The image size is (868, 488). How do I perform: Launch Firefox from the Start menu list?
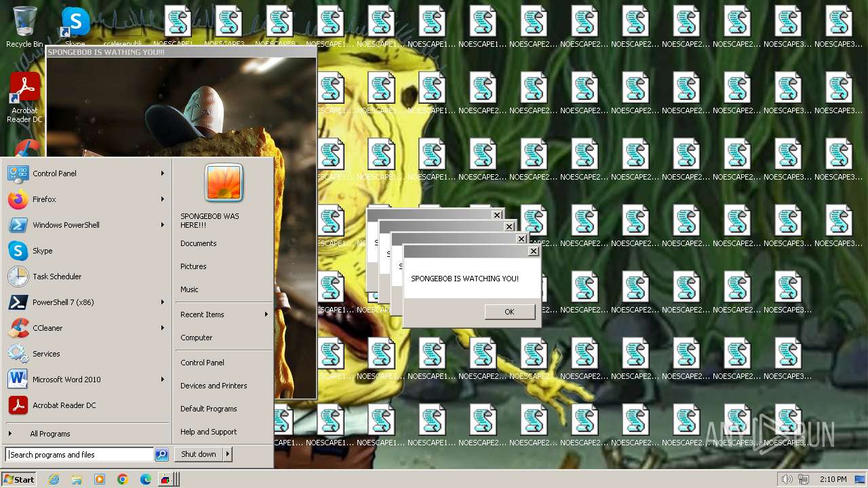85,199
